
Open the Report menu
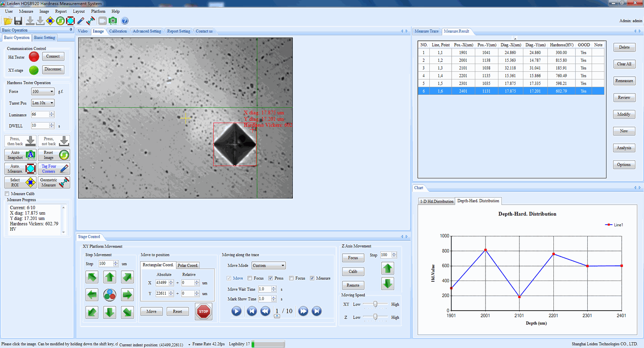(x=61, y=11)
